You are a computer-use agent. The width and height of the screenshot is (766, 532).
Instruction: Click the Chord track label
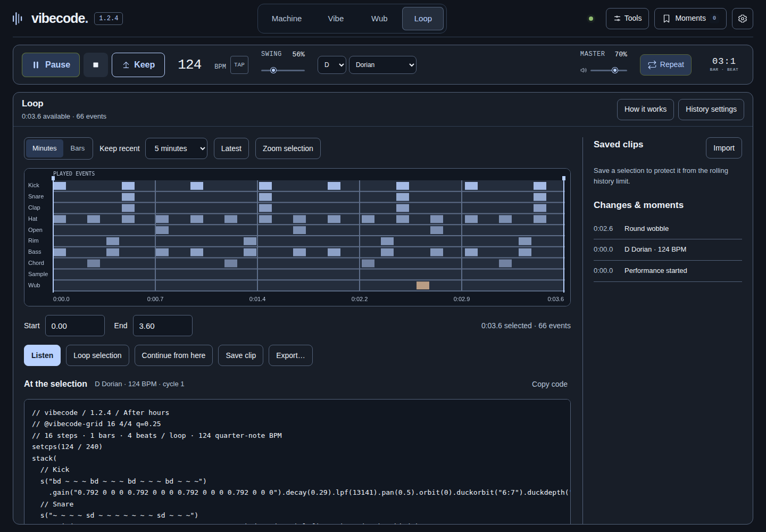tap(36, 263)
